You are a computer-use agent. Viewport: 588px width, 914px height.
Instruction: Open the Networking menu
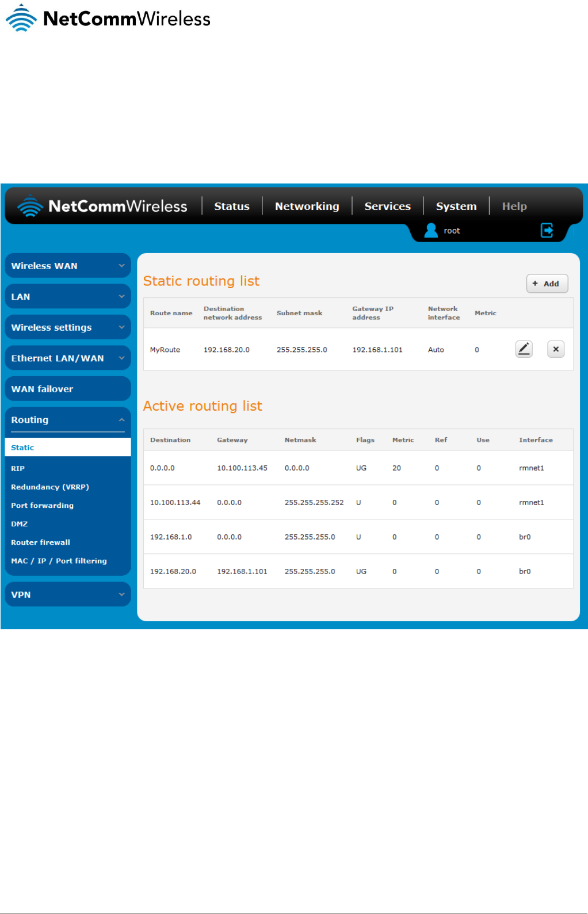(x=307, y=206)
